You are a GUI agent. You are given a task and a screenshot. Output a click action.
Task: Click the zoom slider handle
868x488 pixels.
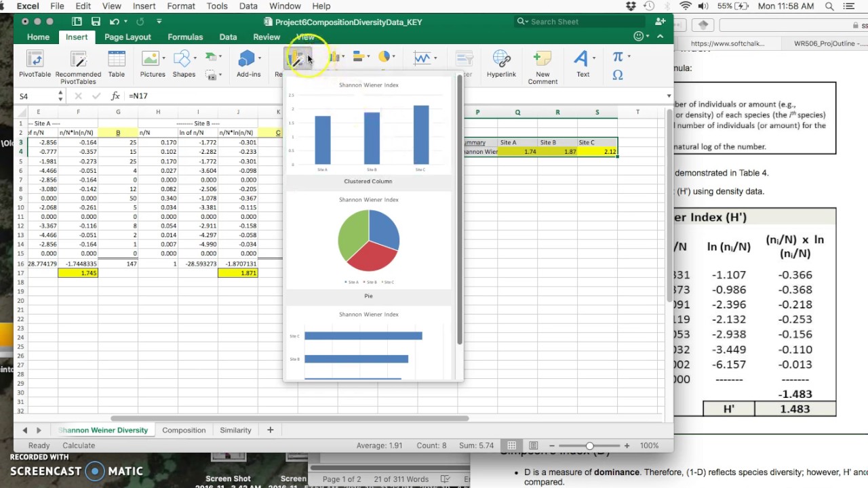pyautogui.click(x=589, y=445)
